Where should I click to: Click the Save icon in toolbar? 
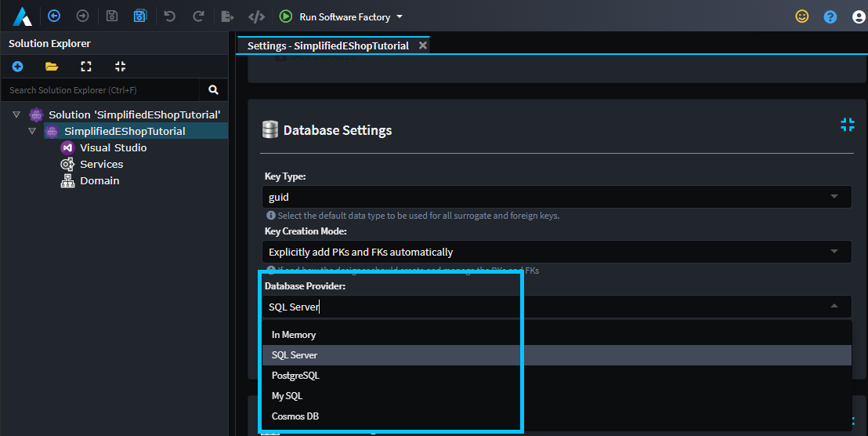point(112,16)
